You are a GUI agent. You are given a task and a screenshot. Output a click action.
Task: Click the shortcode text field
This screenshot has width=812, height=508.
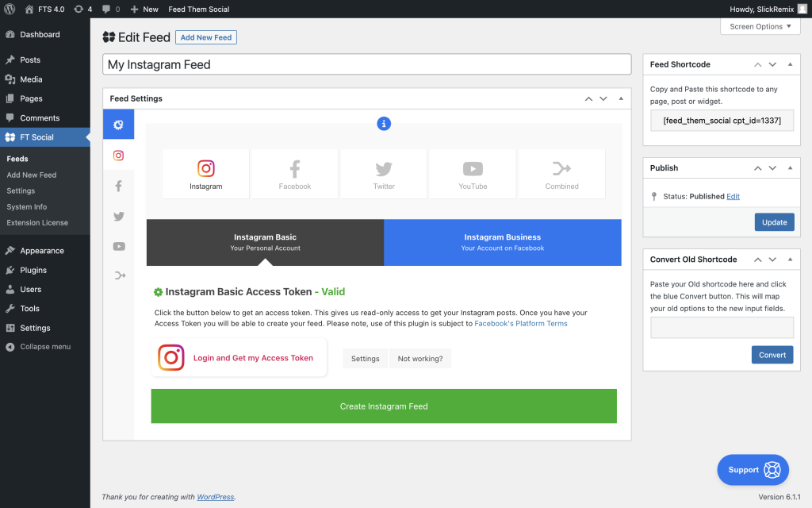(722, 121)
